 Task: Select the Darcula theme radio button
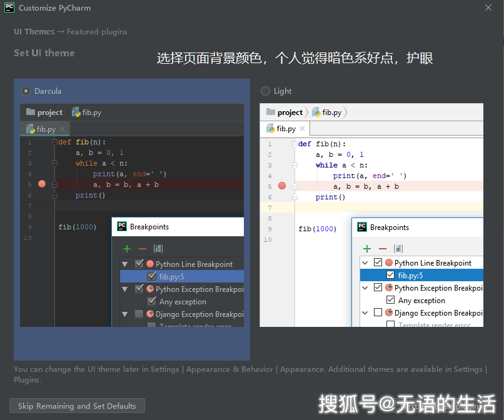[x=26, y=91]
